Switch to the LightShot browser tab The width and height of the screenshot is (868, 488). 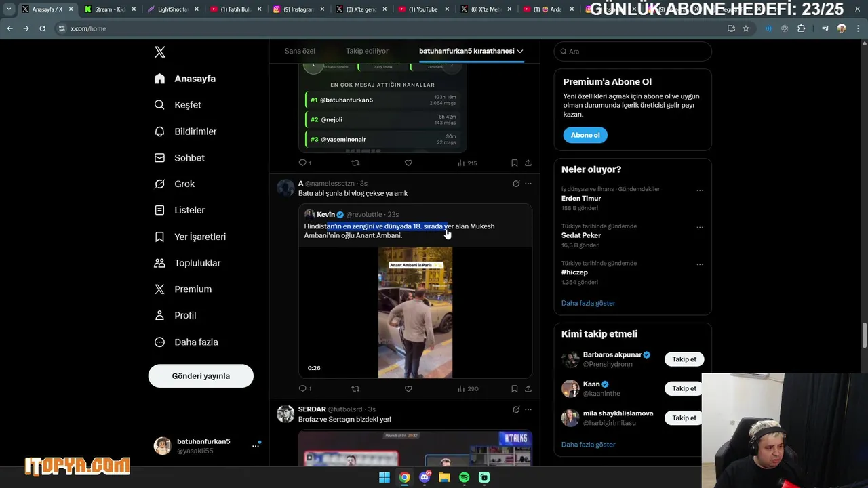click(x=172, y=9)
